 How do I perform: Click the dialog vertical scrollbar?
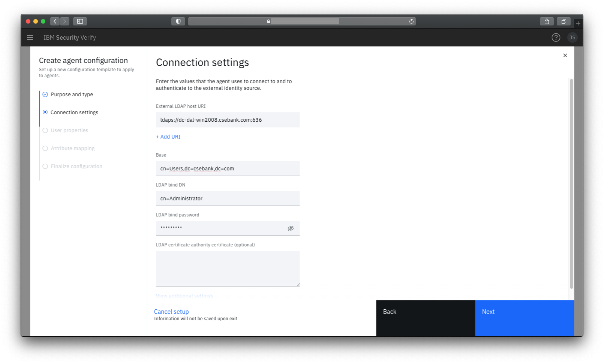tap(571, 183)
